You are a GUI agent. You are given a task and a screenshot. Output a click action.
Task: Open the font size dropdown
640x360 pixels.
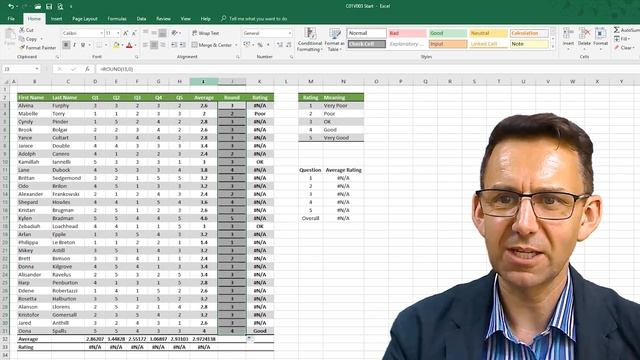(118, 33)
